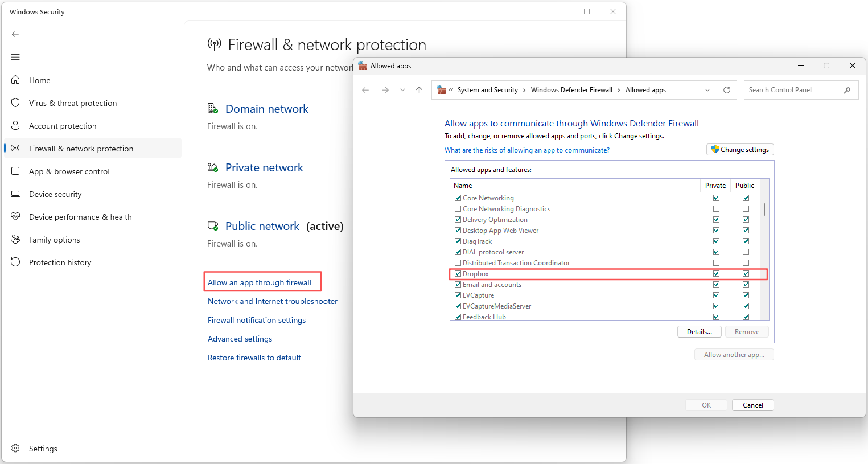Image resolution: width=868 pixels, height=464 pixels.
Task: Click the Device security laptop icon
Action: tap(15, 194)
